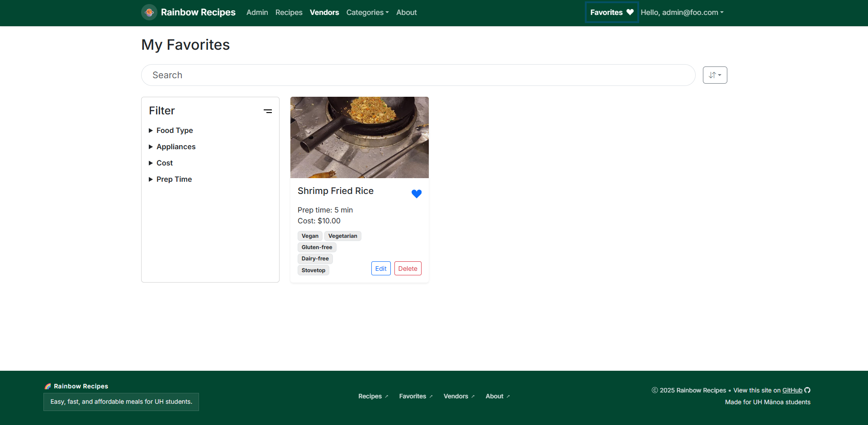Open the Shrimp Fried Rice photo

pyautogui.click(x=359, y=137)
